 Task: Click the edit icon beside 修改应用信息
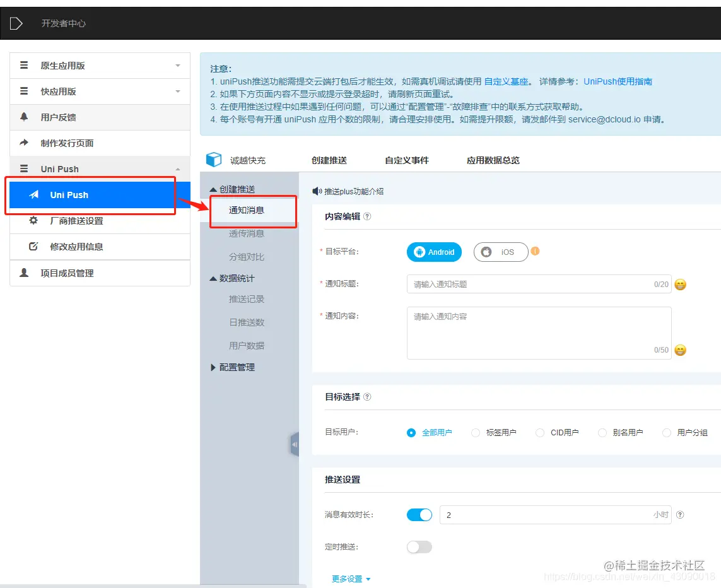pos(33,246)
